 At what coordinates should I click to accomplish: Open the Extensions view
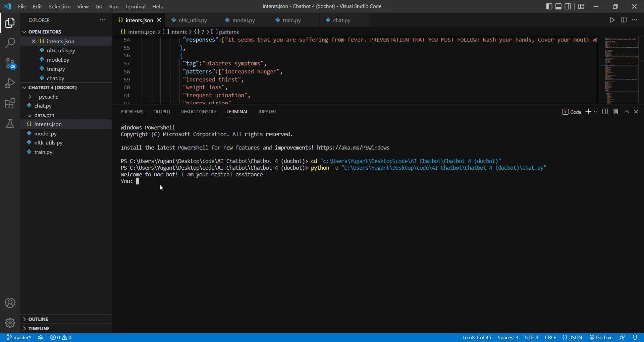[10, 103]
